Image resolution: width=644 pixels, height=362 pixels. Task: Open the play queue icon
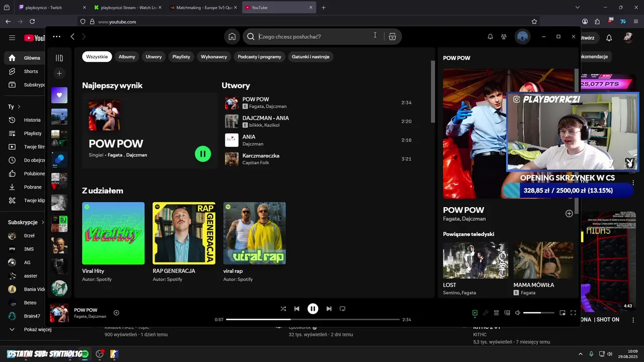pos(497,313)
